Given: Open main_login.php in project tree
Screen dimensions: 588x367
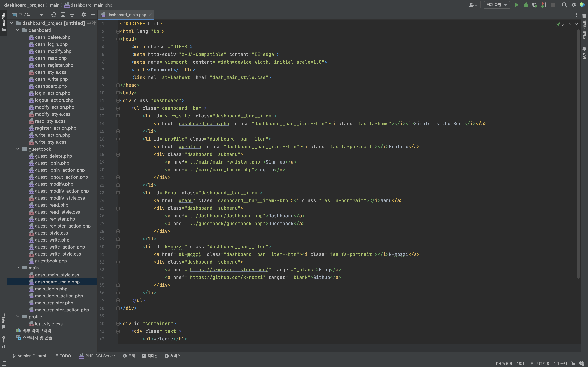Looking at the screenshot, I should 51,289.
